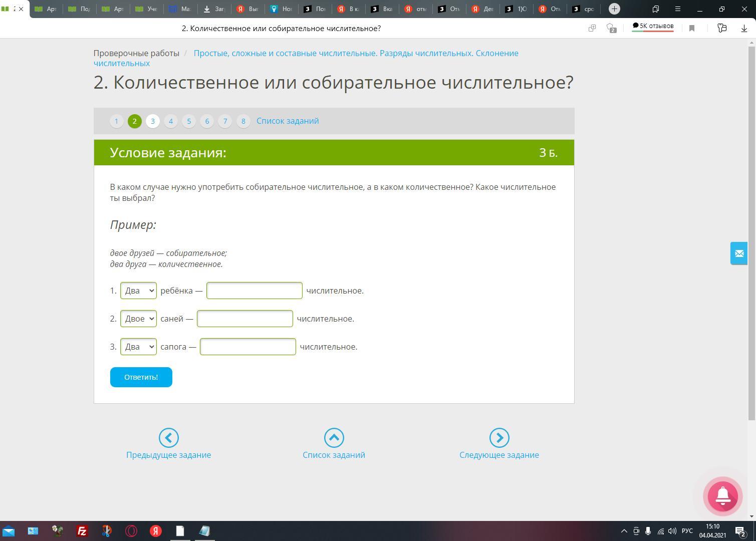Switch to the 1)О browser tab
This screenshot has height=541, width=756.
(517, 9)
